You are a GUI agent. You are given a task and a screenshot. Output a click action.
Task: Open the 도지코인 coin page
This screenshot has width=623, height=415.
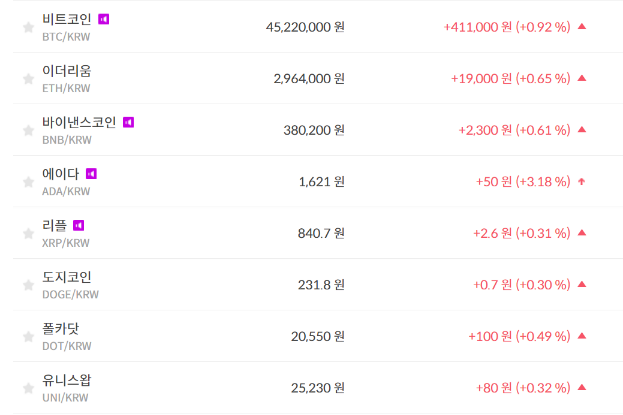[67, 277]
